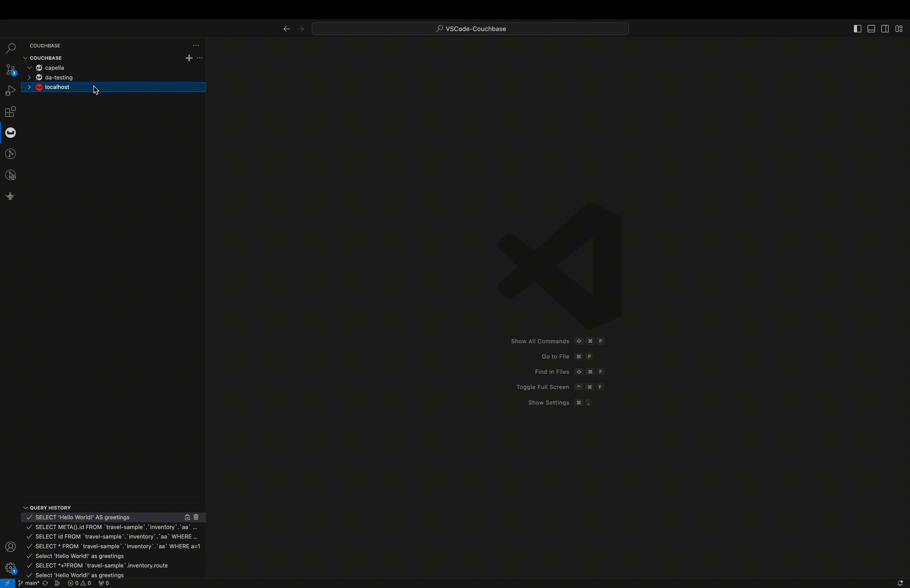Open Run and Debug view
Image resolution: width=910 pixels, height=588 pixels.
click(11, 91)
